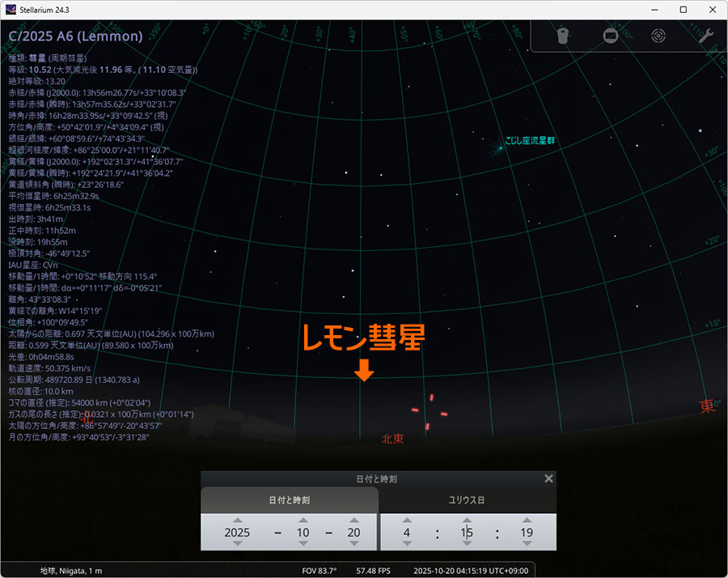Decrease the minutes with down arrow

pos(467,543)
